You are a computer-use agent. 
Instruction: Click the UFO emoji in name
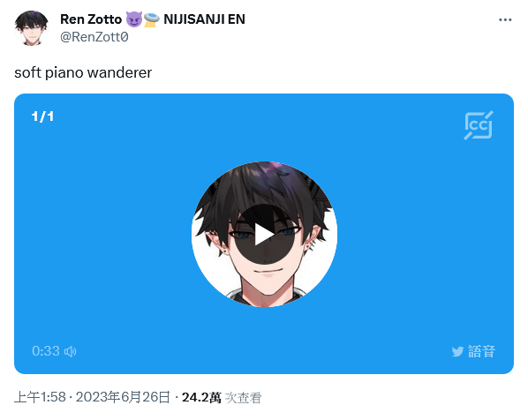pyautogui.click(x=152, y=19)
